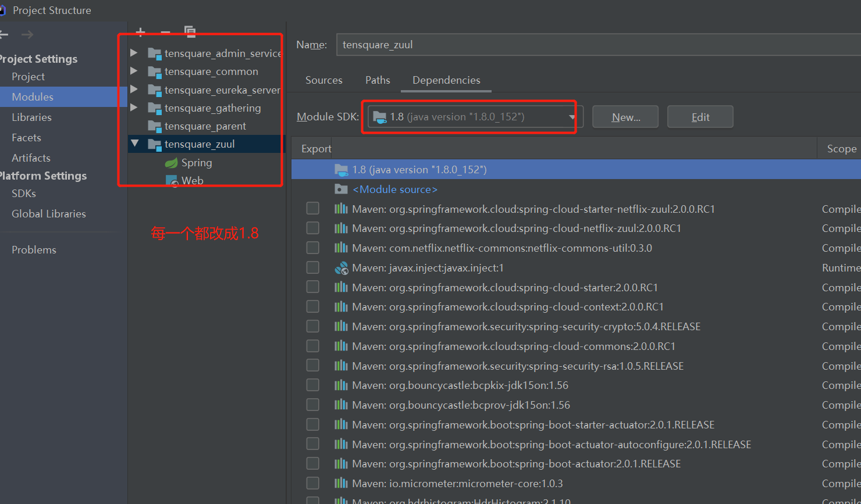Click tensquare_parent folder icon
861x504 pixels.
154,126
